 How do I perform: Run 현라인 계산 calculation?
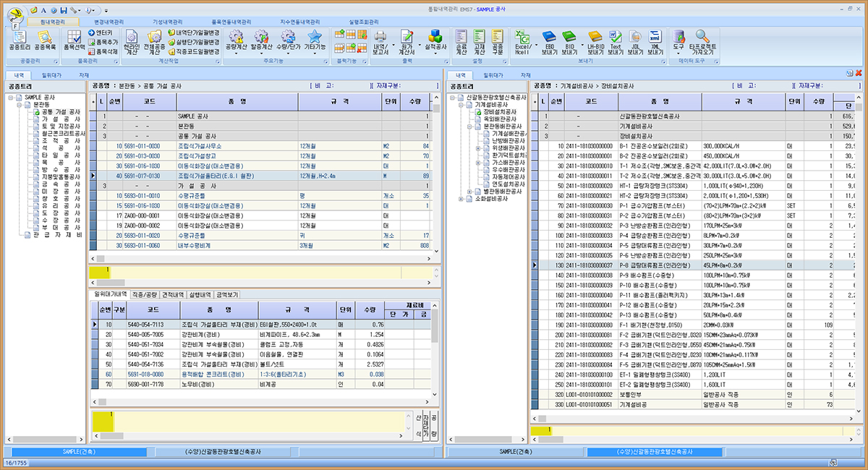tap(132, 42)
